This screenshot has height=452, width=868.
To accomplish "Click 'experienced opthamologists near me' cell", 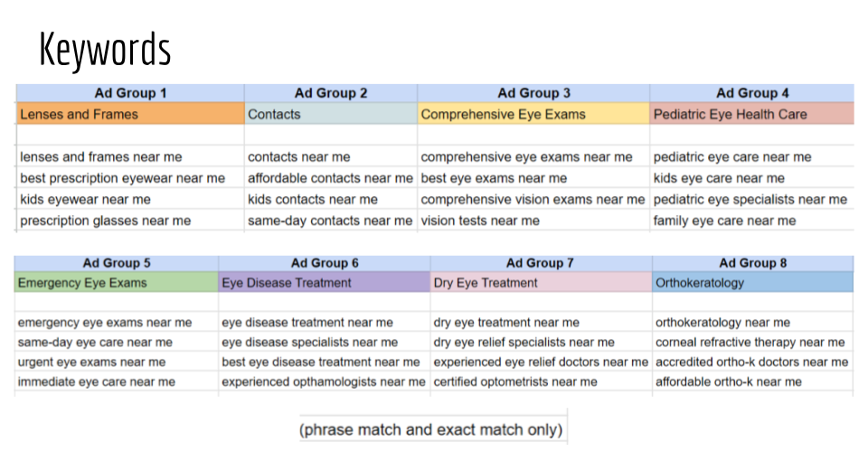I will tap(324, 382).
